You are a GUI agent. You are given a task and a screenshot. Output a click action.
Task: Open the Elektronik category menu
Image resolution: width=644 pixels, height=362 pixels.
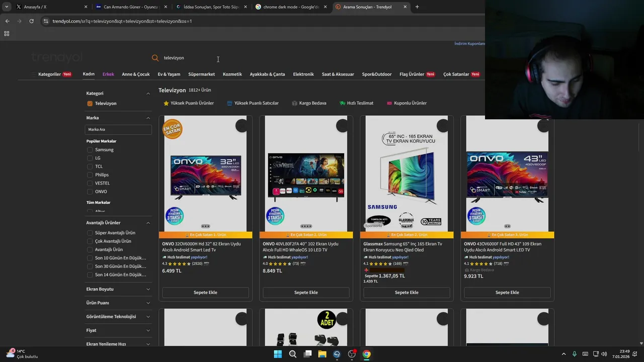303,74
